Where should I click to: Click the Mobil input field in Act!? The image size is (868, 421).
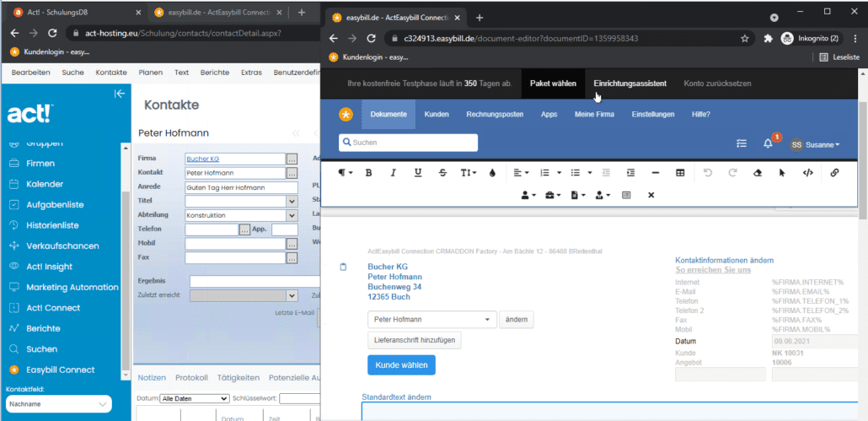tap(235, 244)
